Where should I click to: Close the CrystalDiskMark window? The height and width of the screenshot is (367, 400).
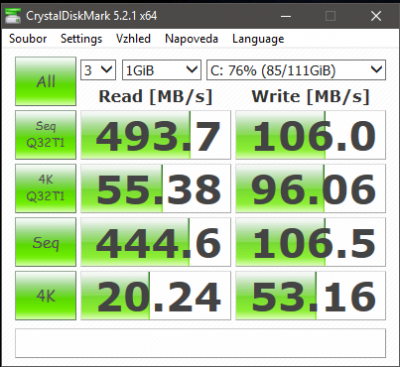[376, 16]
